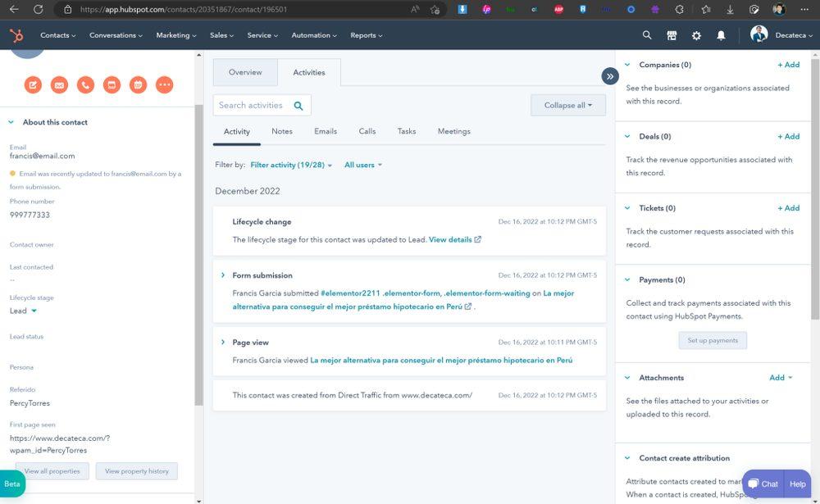
Task: Open the Marketing menu
Action: pos(176,35)
